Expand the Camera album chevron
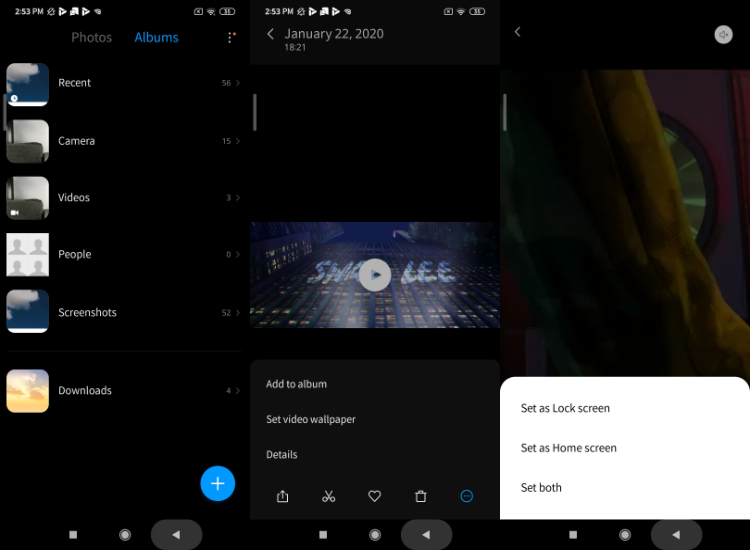 click(238, 141)
